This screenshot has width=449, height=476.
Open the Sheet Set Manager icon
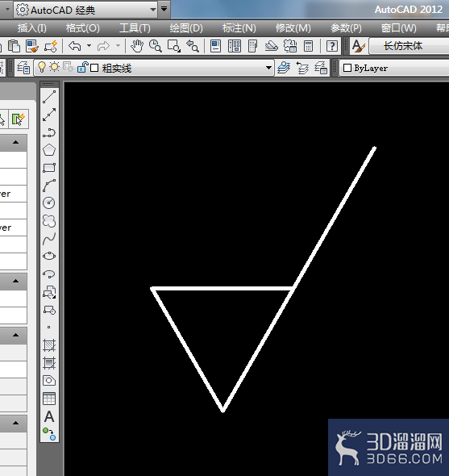271,46
